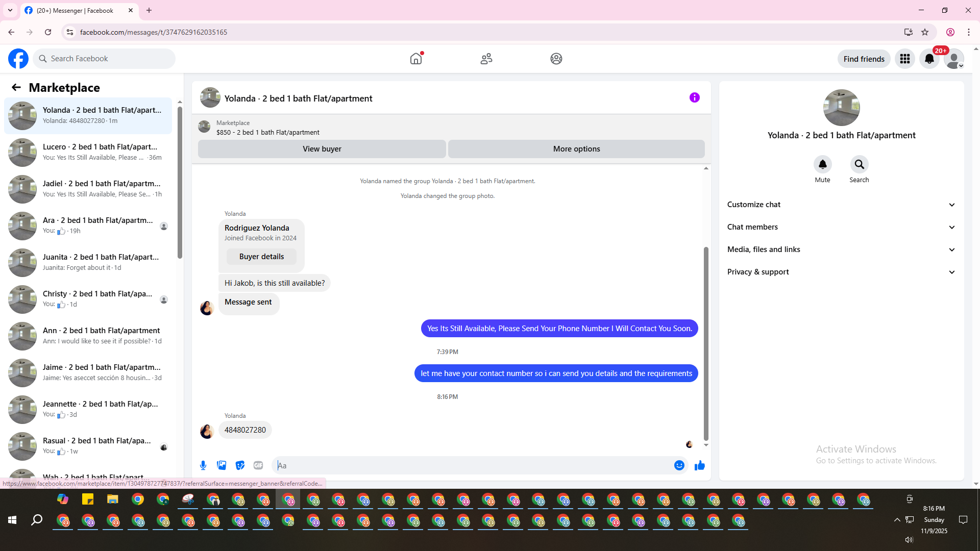This screenshot has height=551, width=980.
Task: Open the Home feed icon
Action: 416,59
